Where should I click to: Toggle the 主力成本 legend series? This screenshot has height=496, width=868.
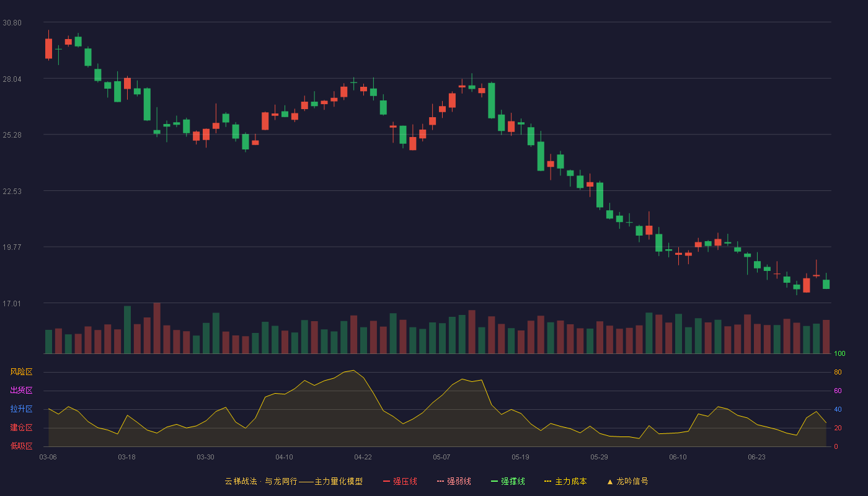pyautogui.click(x=565, y=481)
